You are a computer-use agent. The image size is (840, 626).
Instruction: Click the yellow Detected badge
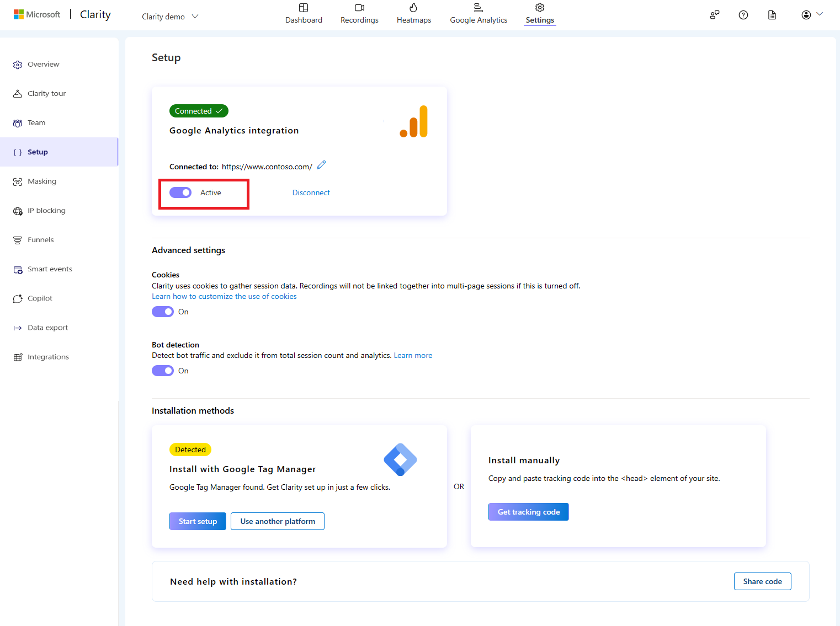190,450
